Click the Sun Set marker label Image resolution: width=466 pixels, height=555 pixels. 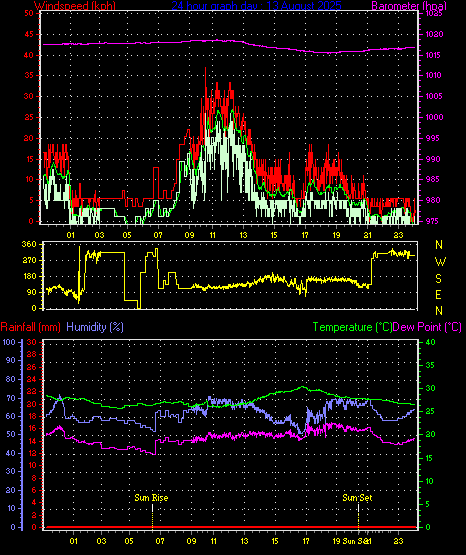pyautogui.click(x=357, y=498)
